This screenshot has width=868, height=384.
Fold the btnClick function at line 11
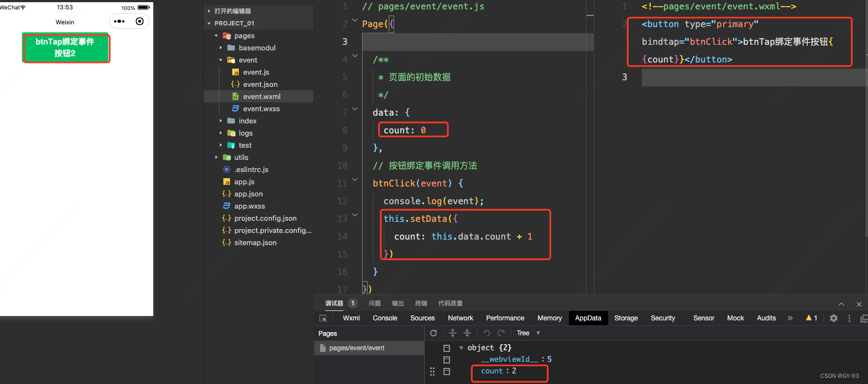tap(355, 180)
